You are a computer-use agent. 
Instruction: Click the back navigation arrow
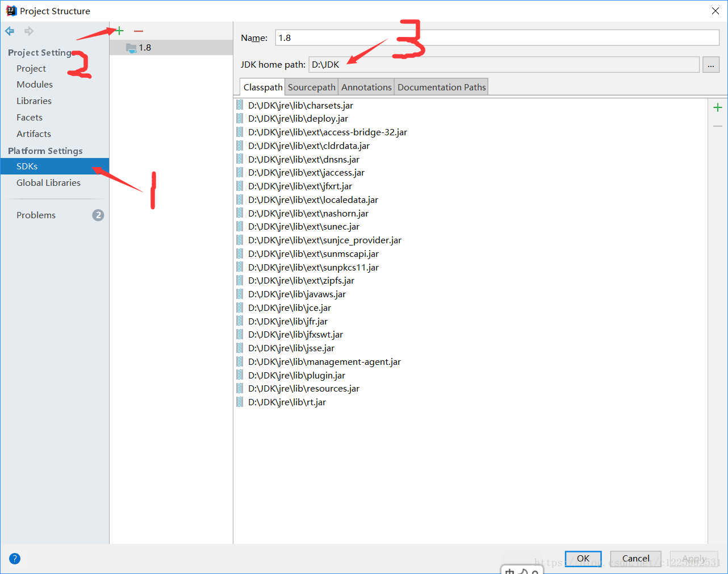9,31
